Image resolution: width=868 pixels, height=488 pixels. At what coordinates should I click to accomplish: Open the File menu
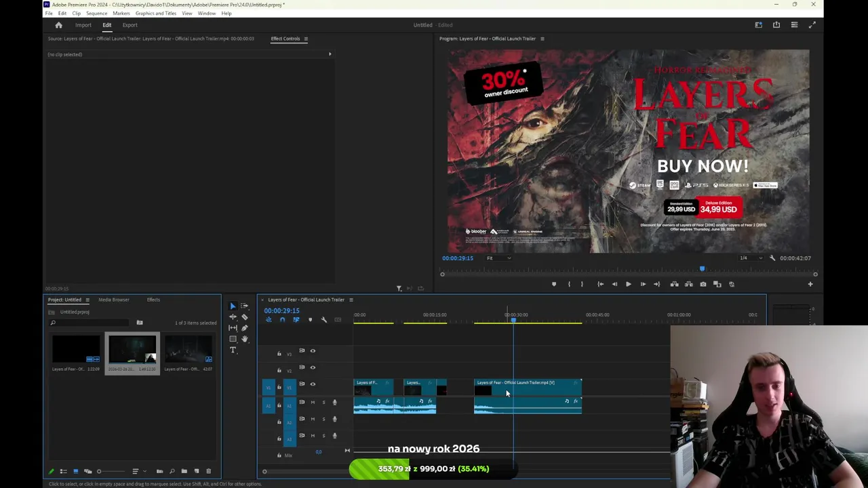[49, 14]
